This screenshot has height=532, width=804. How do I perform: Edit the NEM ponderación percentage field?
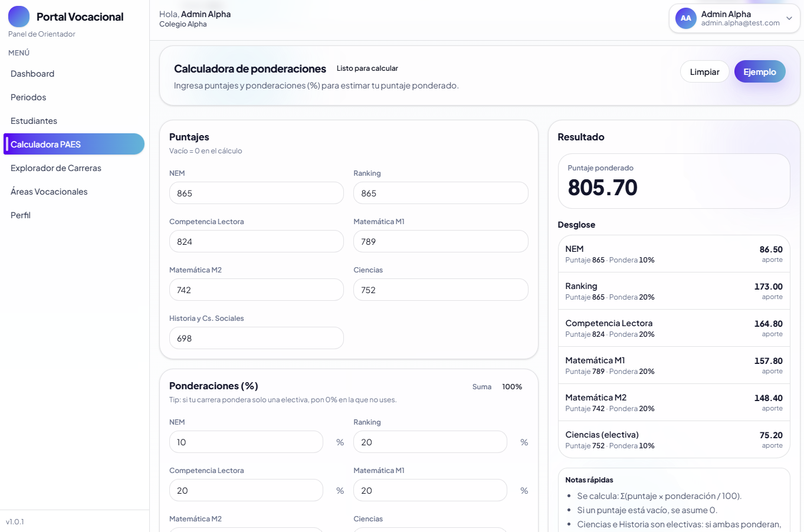click(246, 442)
